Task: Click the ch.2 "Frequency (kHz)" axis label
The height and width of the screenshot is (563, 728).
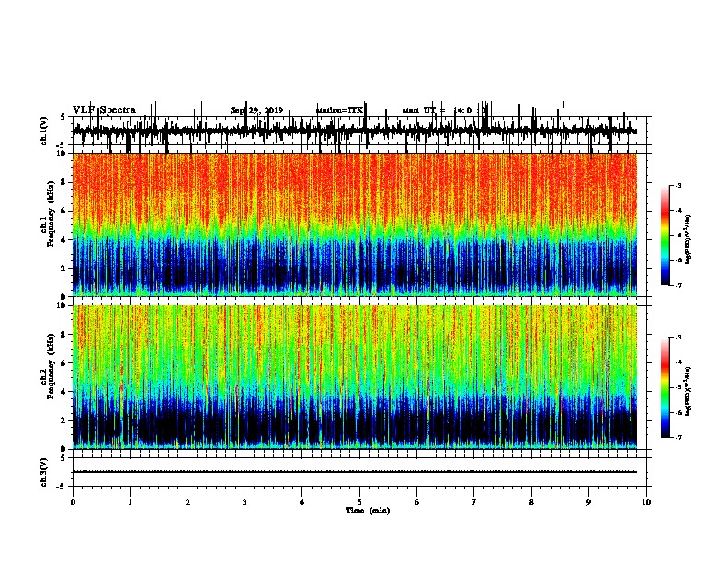Action: 51,366
